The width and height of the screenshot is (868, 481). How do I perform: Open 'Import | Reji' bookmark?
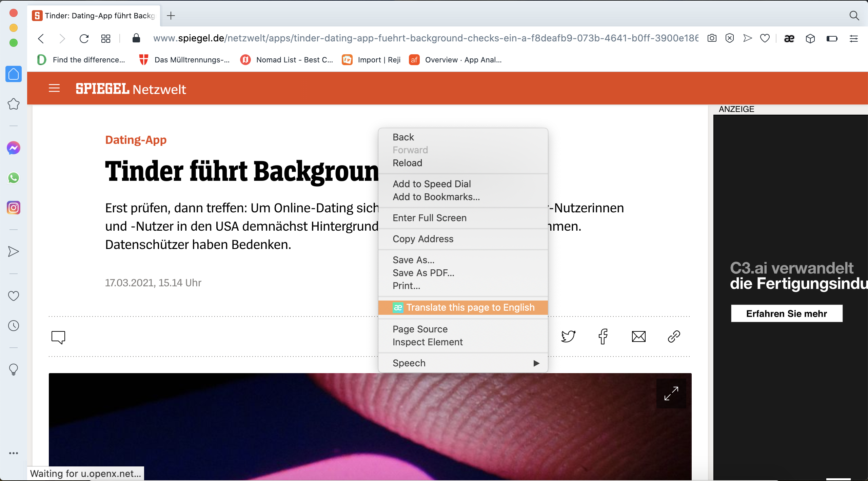click(371, 60)
